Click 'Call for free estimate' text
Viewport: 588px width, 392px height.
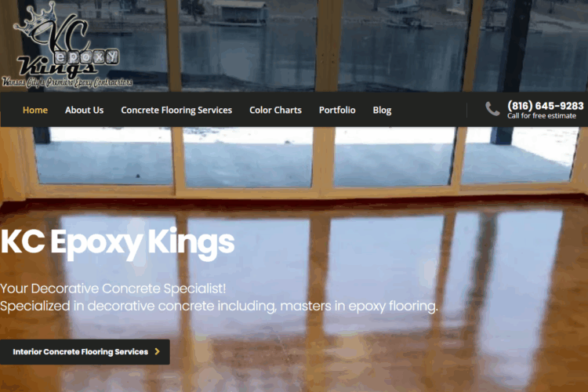click(x=542, y=116)
